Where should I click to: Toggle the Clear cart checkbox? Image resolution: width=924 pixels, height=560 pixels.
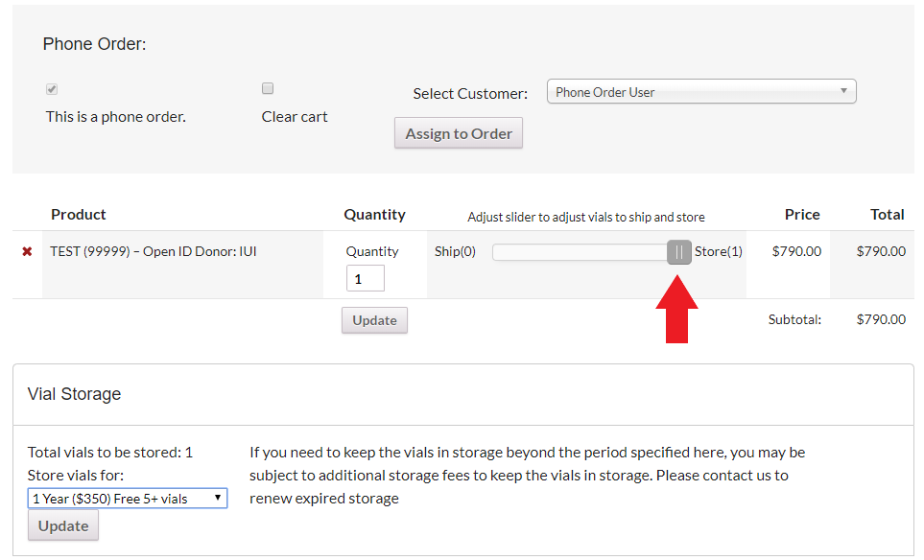point(268,89)
